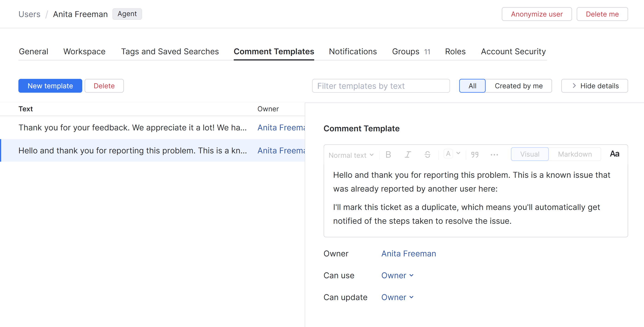This screenshot has width=644, height=327.
Task: Open the Normal text style dropdown
Action: [x=350, y=155]
